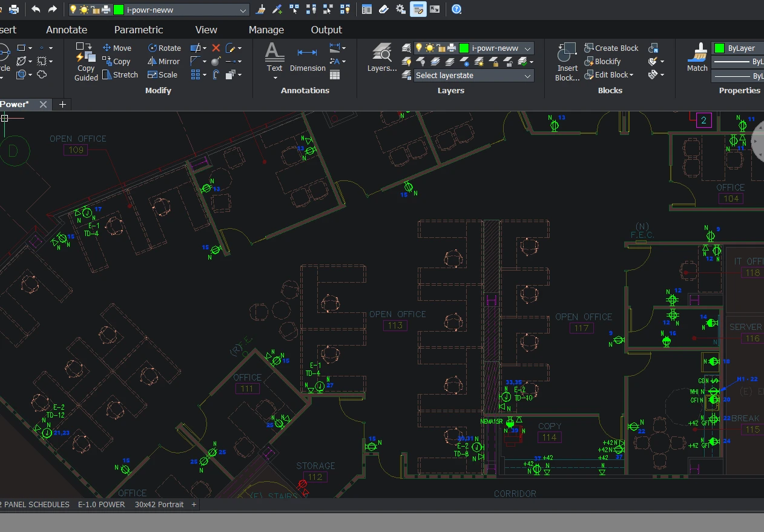Select the Offset tool icon
This screenshot has width=764, height=532.
216,74
